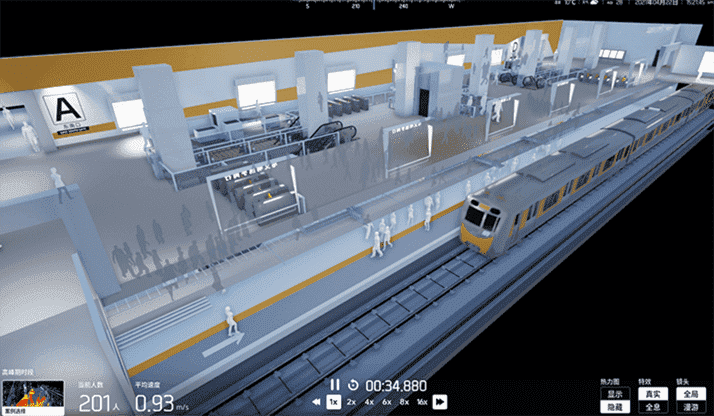Switch camera to 漫游 roaming mode
This screenshot has height=416, width=714.
[x=689, y=407]
